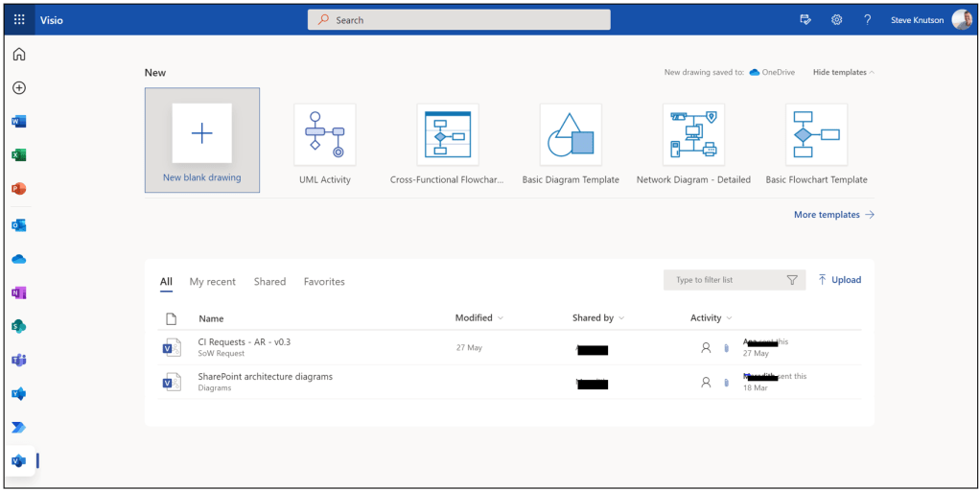Image resolution: width=980 pixels, height=491 pixels.
Task: Open Excel from the left sidebar
Action: (18, 155)
